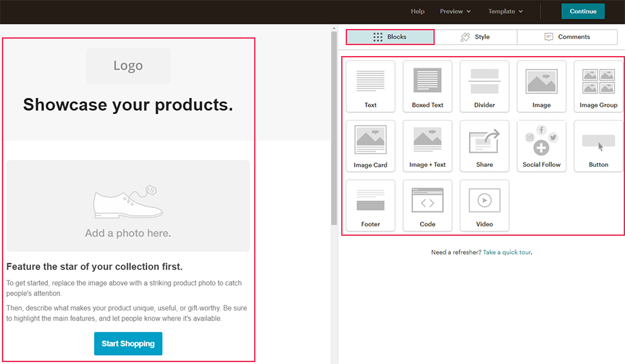Screen dimensions: 625x364
Task: Select the Text content block
Action: pos(370,86)
